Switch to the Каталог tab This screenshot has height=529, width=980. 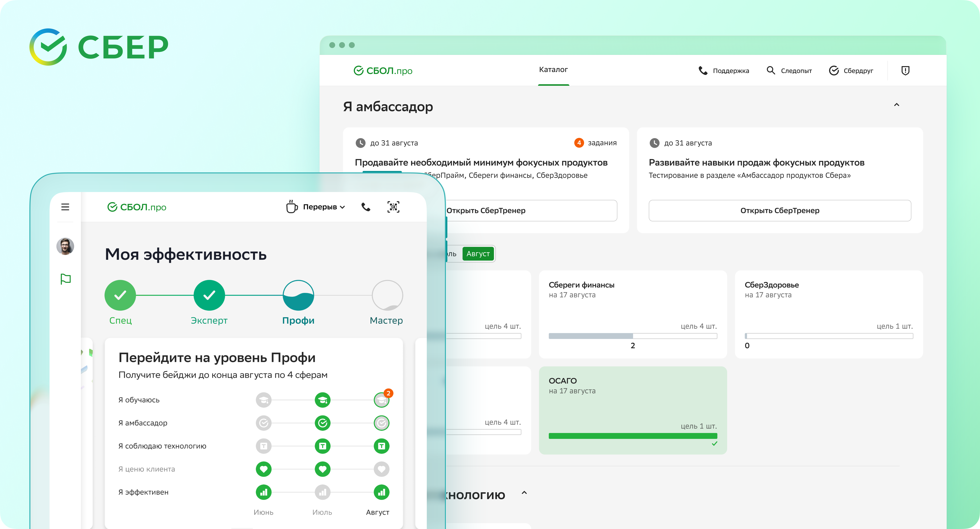[553, 70]
